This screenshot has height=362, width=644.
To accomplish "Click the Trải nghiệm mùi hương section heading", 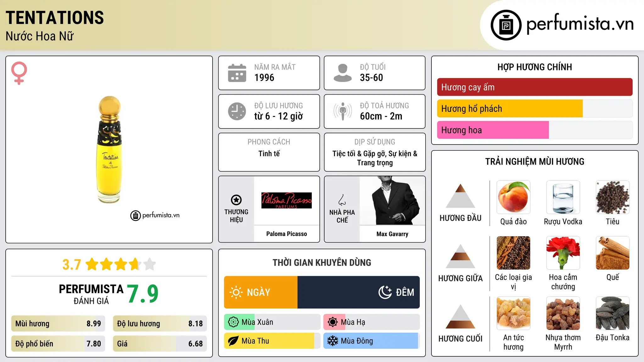I will tap(535, 162).
